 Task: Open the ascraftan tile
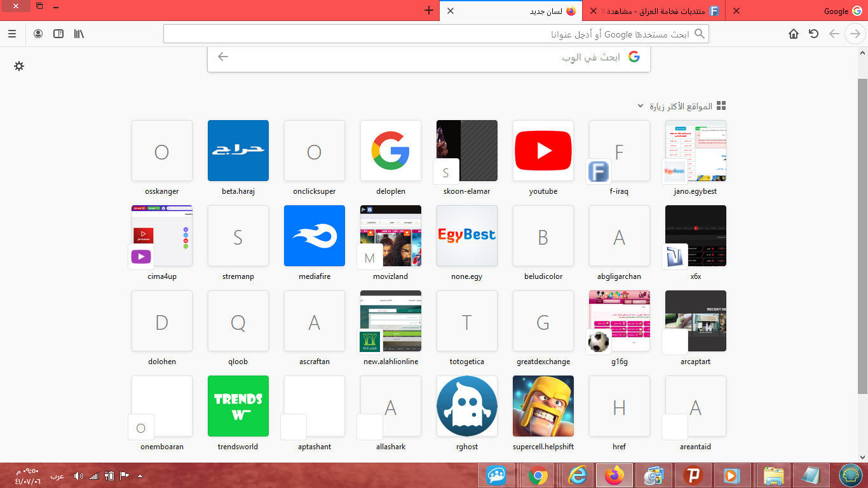[315, 321]
